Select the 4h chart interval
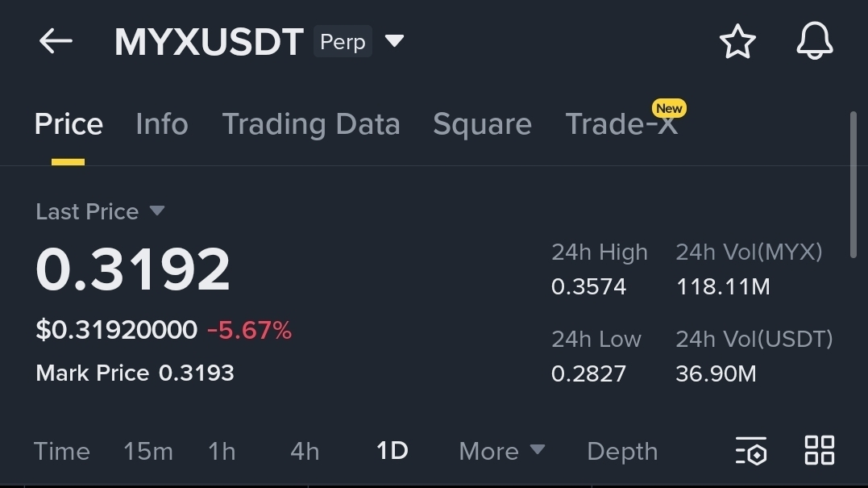Image resolution: width=868 pixels, height=488 pixels. [305, 451]
